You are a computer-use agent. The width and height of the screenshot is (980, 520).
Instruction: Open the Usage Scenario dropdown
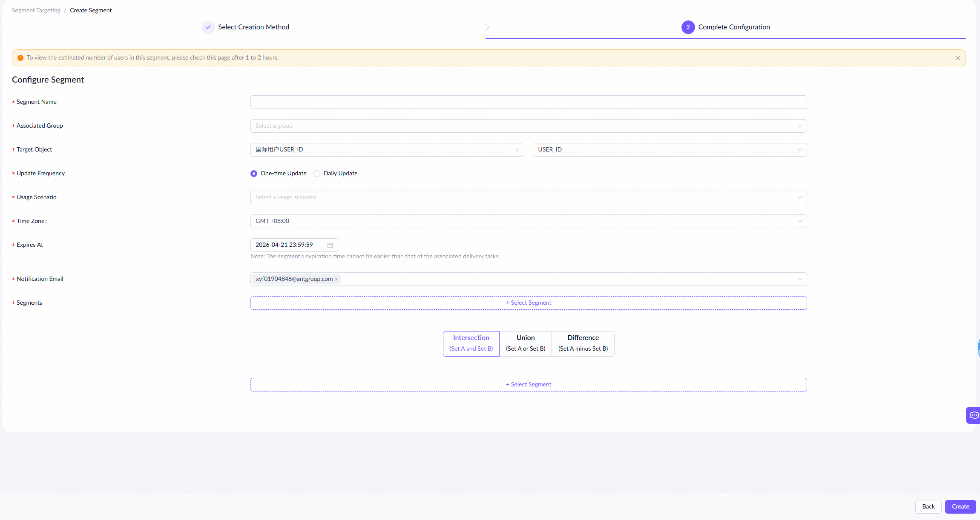(x=528, y=197)
